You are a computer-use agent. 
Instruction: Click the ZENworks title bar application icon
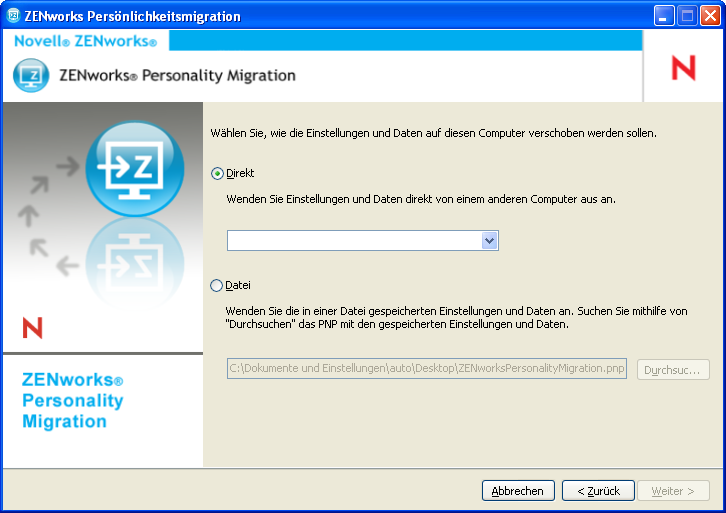pyautogui.click(x=13, y=16)
